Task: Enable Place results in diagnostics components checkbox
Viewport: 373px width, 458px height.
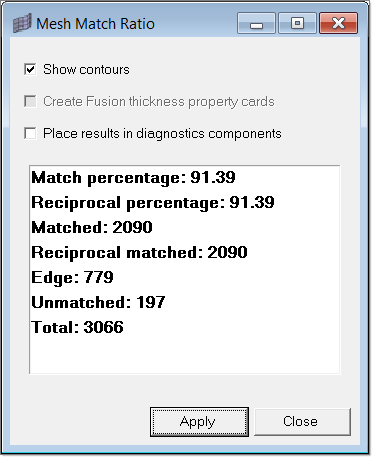Action: point(30,133)
